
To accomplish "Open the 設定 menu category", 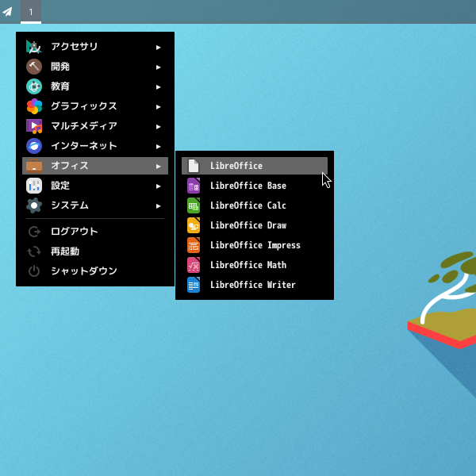I will point(60,186).
